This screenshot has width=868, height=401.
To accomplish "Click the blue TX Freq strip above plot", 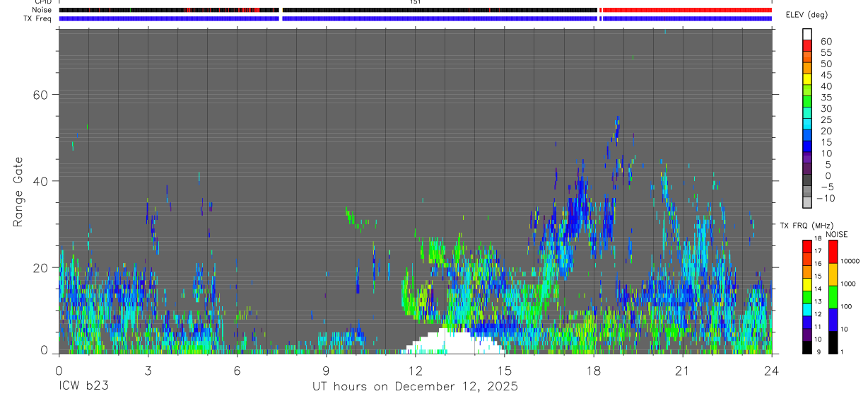I will tap(415, 18).
